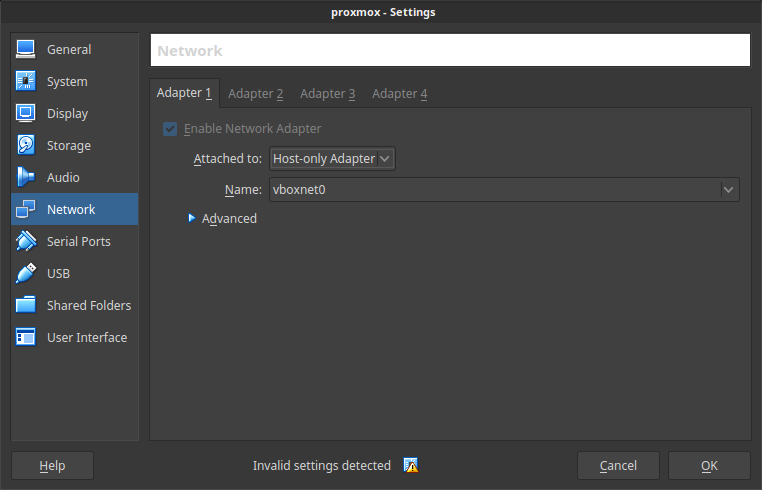762x490 pixels.
Task: Select the USB label in sidebar
Action: click(x=58, y=273)
